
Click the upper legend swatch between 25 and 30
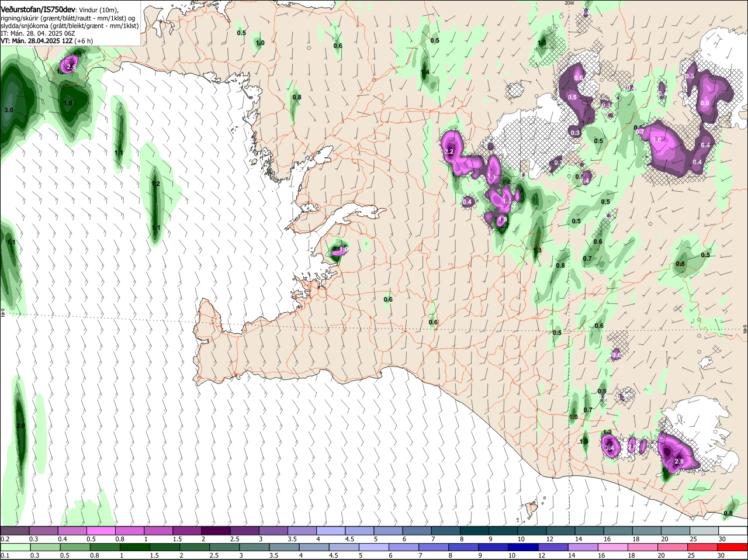705,531
